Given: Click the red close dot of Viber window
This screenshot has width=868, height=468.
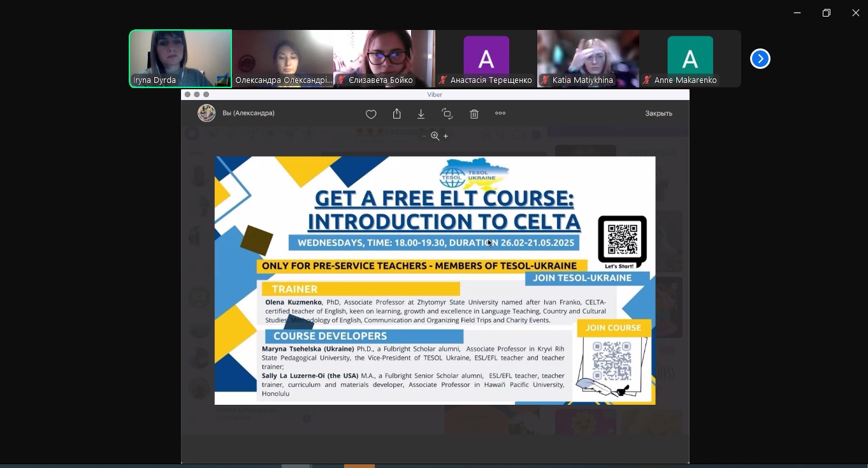Looking at the screenshot, I should [x=187, y=94].
